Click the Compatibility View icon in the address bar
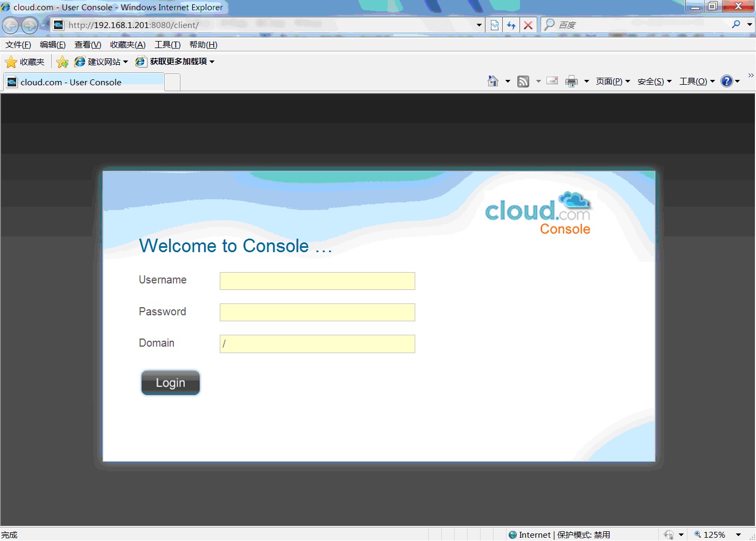 click(x=494, y=25)
